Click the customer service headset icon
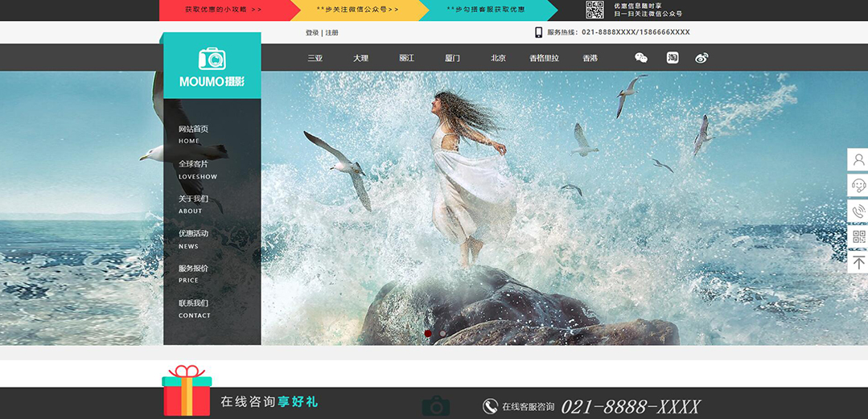This screenshot has height=419, width=868. point(858,186)
